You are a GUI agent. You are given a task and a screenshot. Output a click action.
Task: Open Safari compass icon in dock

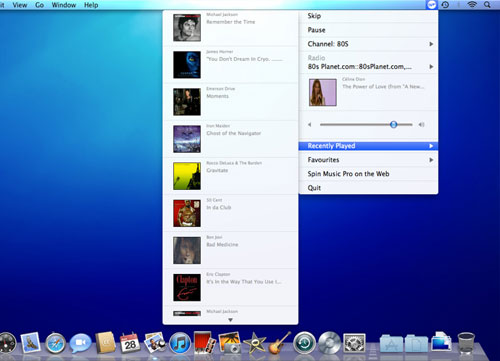[x=55, y=343]
